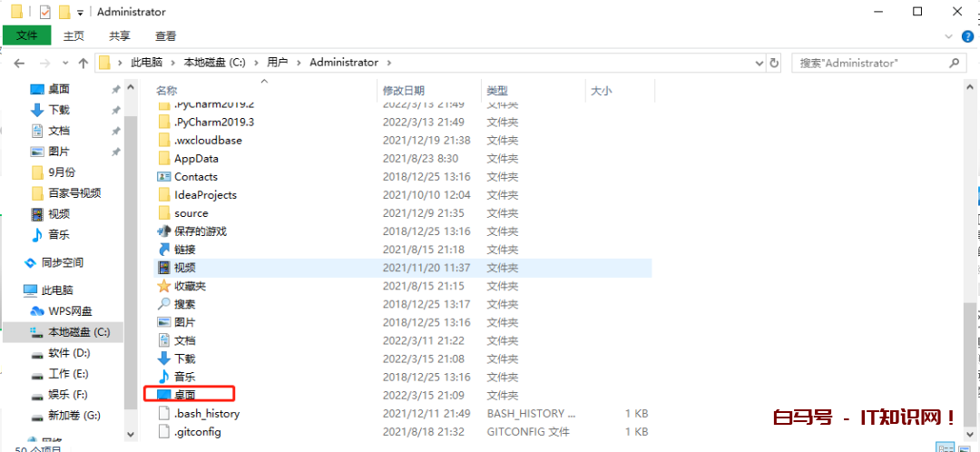This screenshot has width=980, height=452.
Task: Sort by 修改日期 column header
Action: click(403, 91)
